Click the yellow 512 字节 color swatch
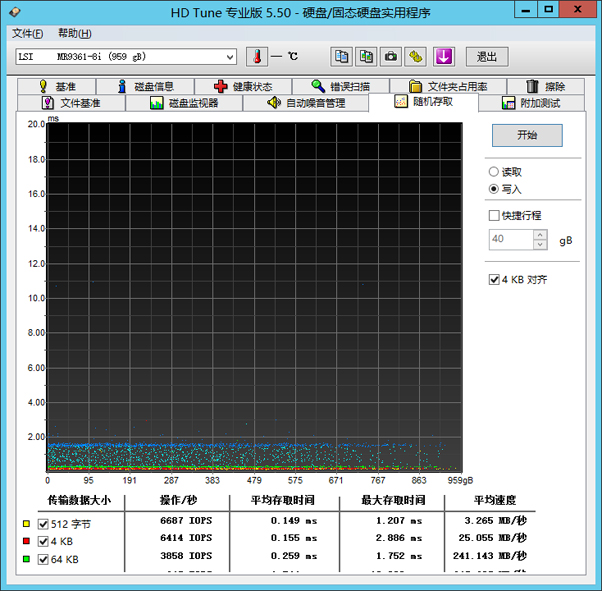 point(26,524)
